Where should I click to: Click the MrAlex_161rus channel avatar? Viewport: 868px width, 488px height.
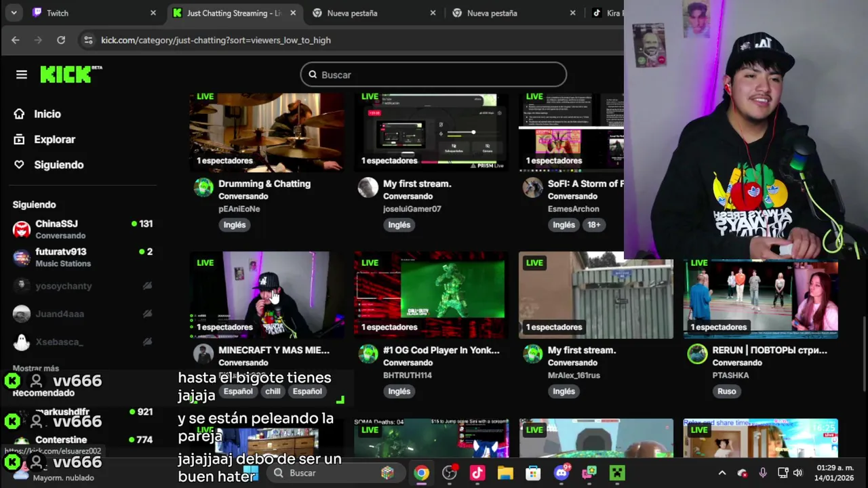pyautogui.click(x=533, y=354)
